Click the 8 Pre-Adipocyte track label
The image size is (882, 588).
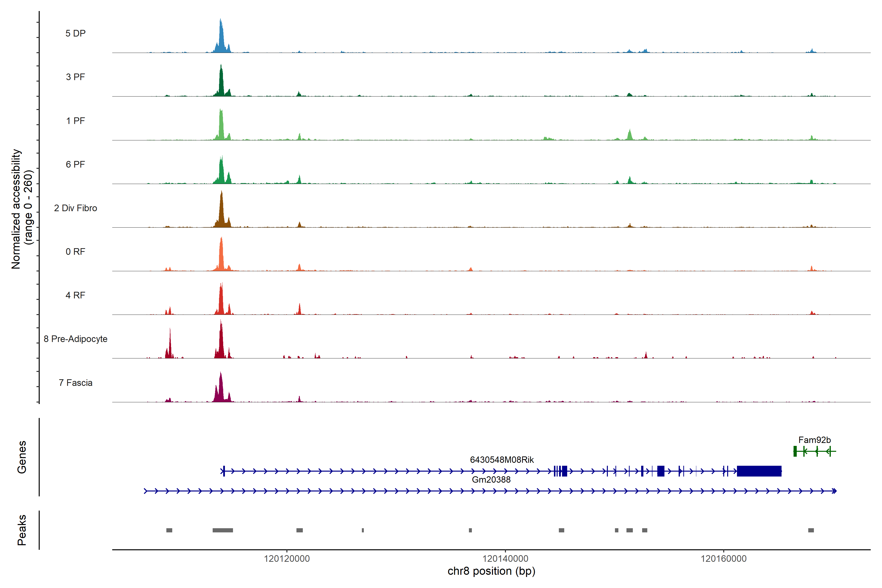tap(75, 339)
